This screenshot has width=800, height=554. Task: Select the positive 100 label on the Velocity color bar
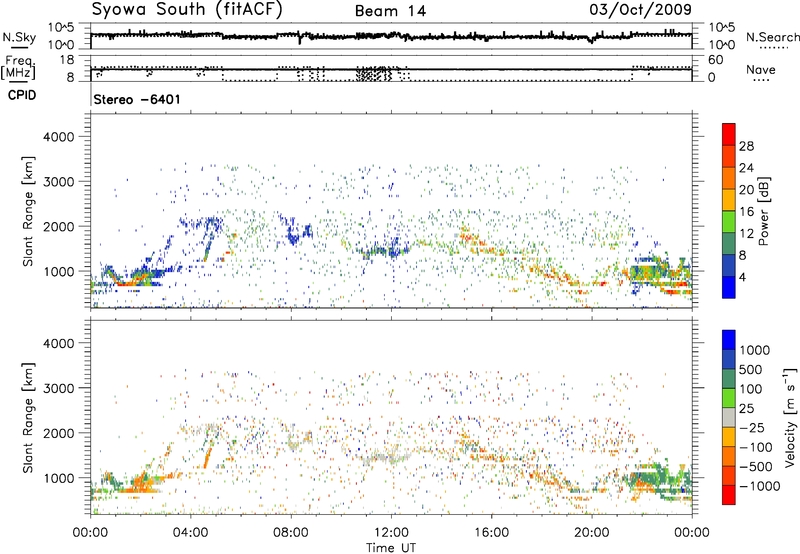[751, 389]
